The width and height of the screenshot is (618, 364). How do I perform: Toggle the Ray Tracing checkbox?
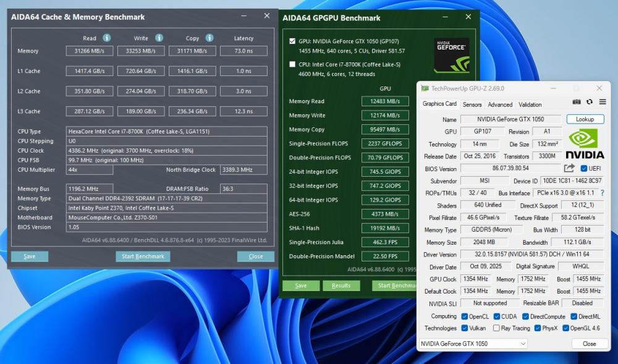click(x=497, y=328)
